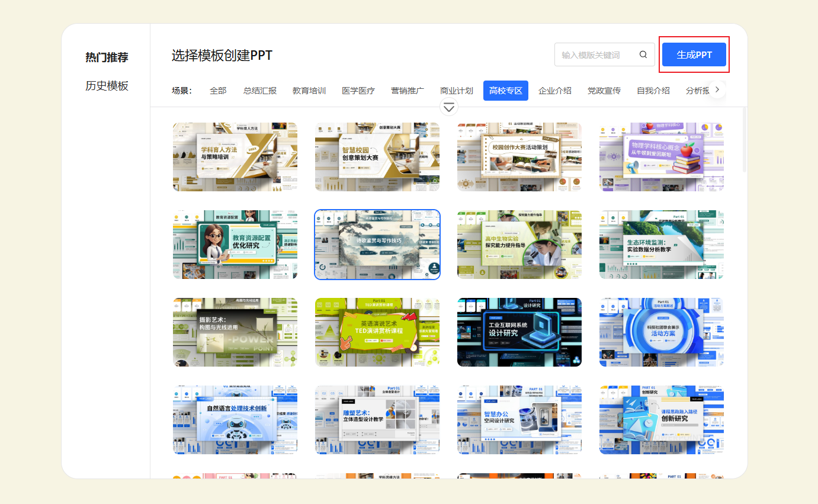This screenshot has width=818, height=504.
Task: Choose the 校园创作大赛活动策划 template
Action: pos(519,157)
